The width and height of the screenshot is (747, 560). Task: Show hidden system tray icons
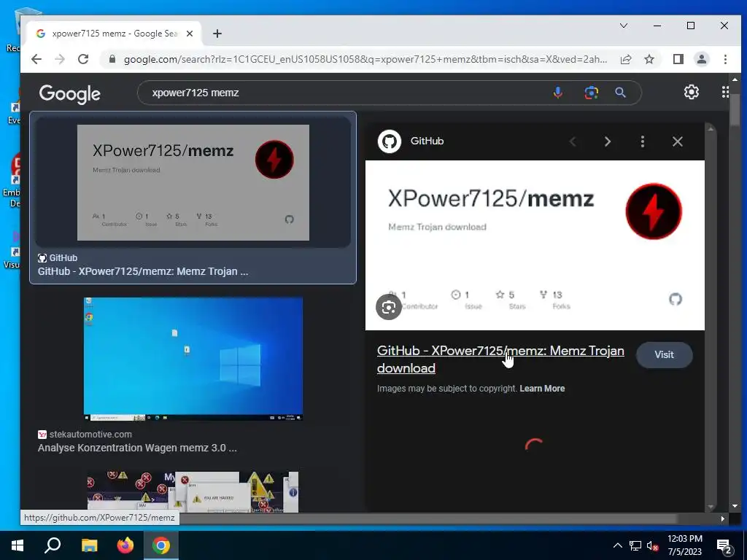tap(617, 545)
